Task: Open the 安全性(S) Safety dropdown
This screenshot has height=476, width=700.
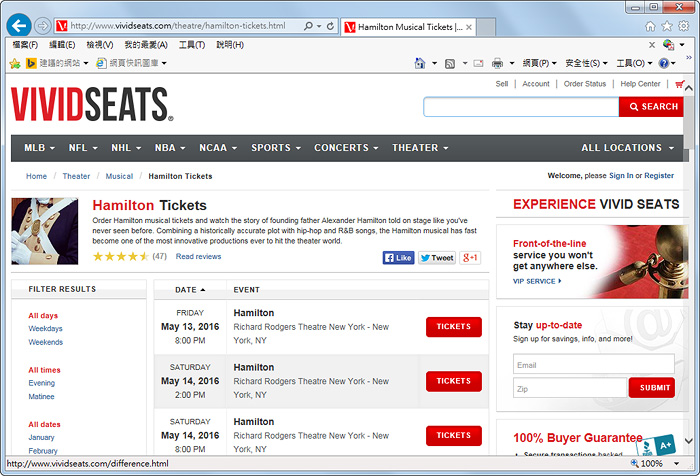Action: pos(586,63)
